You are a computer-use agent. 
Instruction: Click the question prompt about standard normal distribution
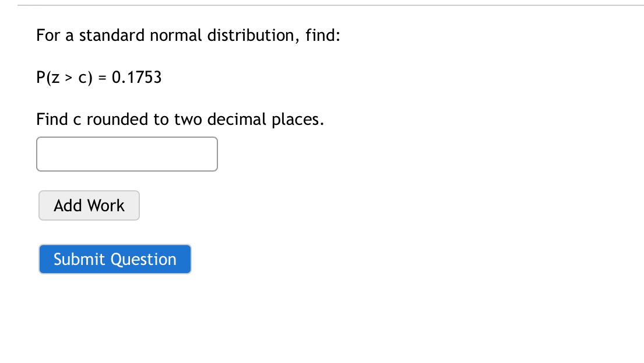pos(188,35)
